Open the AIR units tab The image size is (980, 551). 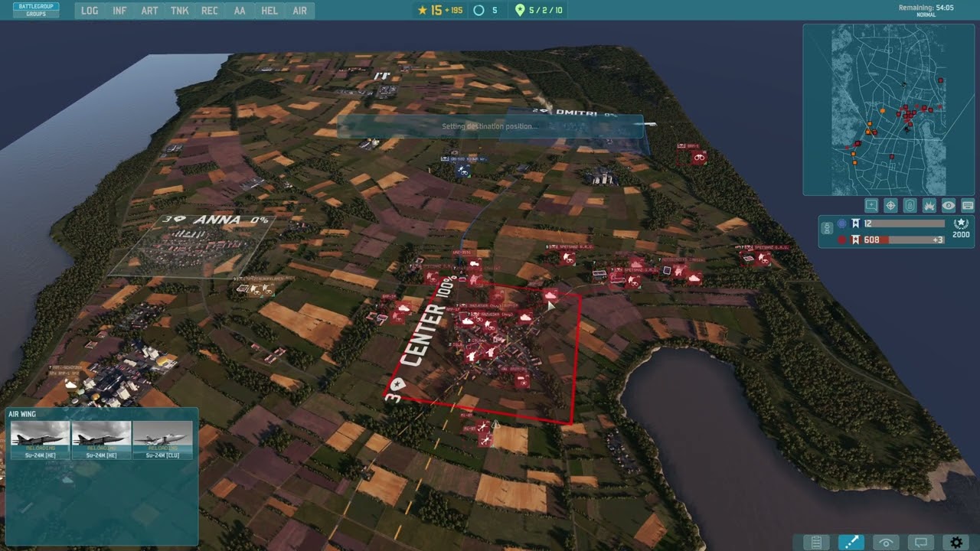coord(299,11)
